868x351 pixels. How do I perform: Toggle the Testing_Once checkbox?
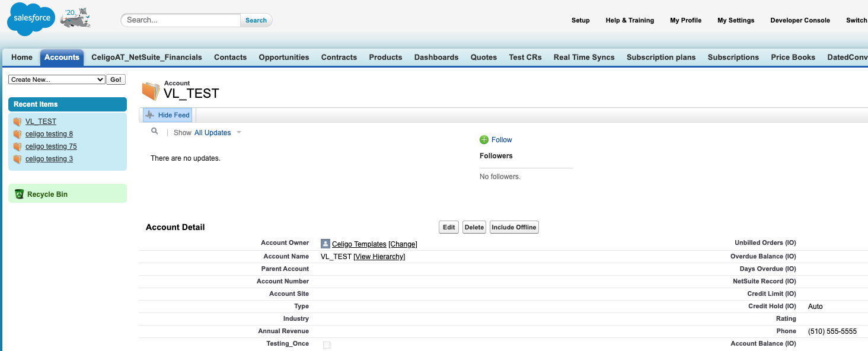(x=327, y=345)
